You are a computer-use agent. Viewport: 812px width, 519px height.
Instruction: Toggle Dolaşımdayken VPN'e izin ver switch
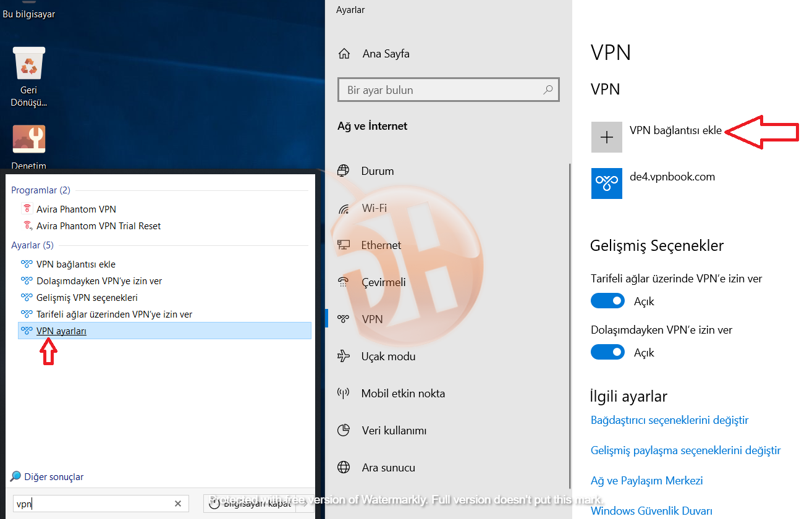click(608, 352)
